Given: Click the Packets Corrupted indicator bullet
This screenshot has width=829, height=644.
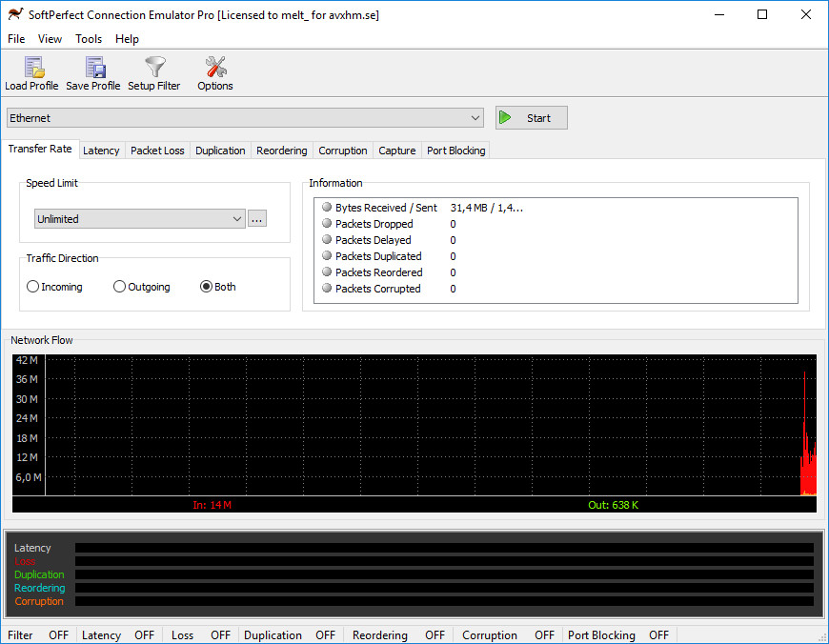Looking at the screenshot, I should pyautogui.click(x=327, y=289).
